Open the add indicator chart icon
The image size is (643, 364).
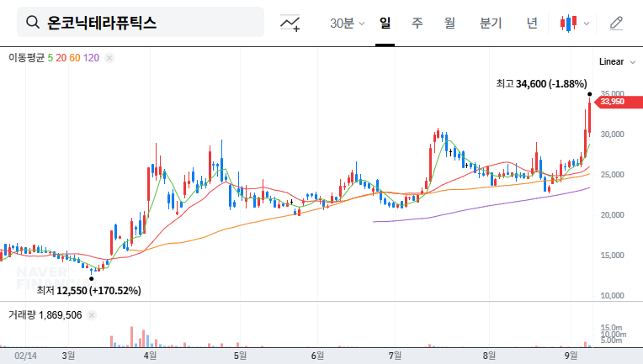tap(290, 23)
